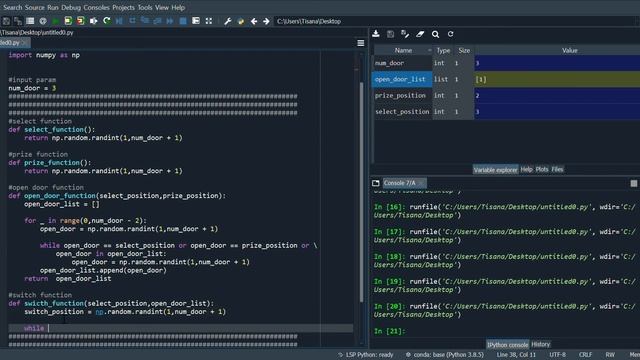This screenshot has width=640, height=360.
Task: Open the PYTHONPATH manager python icon
Action: point(241,21)
